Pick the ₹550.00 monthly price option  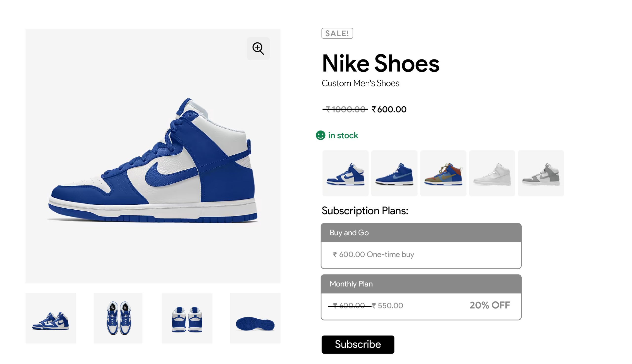click(x=387, y=306)
